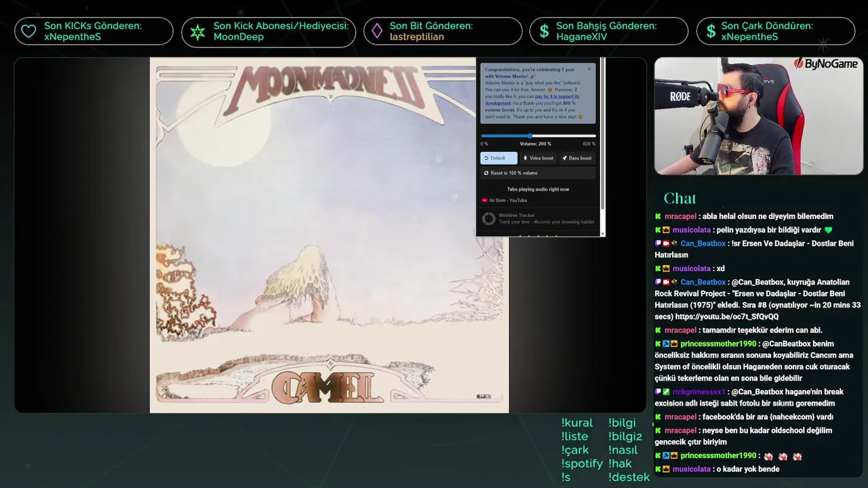Click the green heart emoji in musicolata's message
Image resolution: width=868 pixels, height=488 pixels.
(828, 230)
